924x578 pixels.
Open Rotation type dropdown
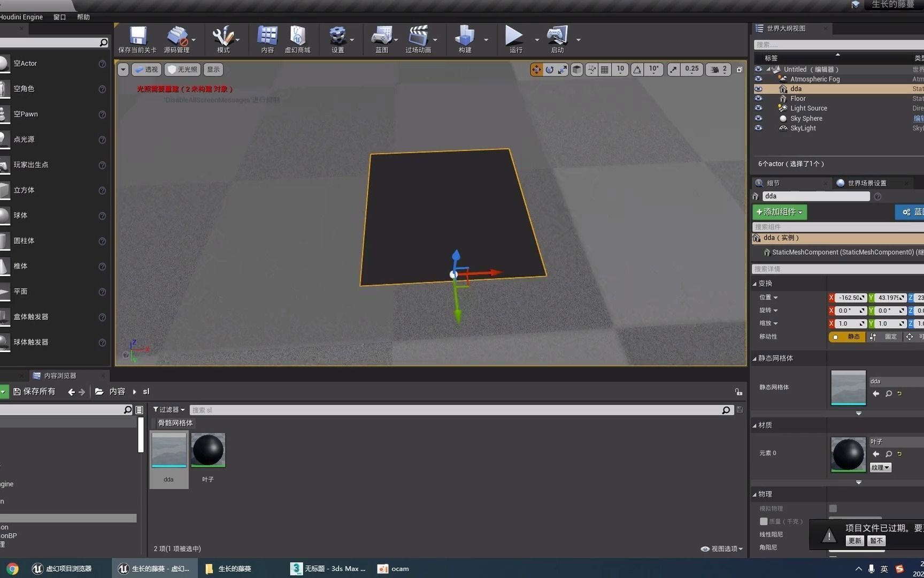(768, 310)
